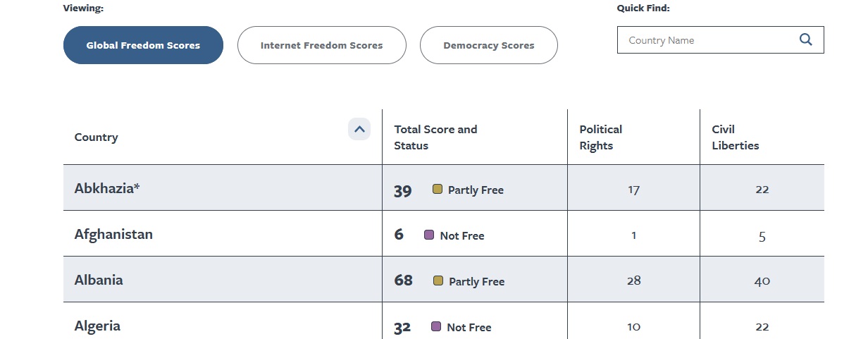Click the Political Rights column header

(x=600, y=137)
